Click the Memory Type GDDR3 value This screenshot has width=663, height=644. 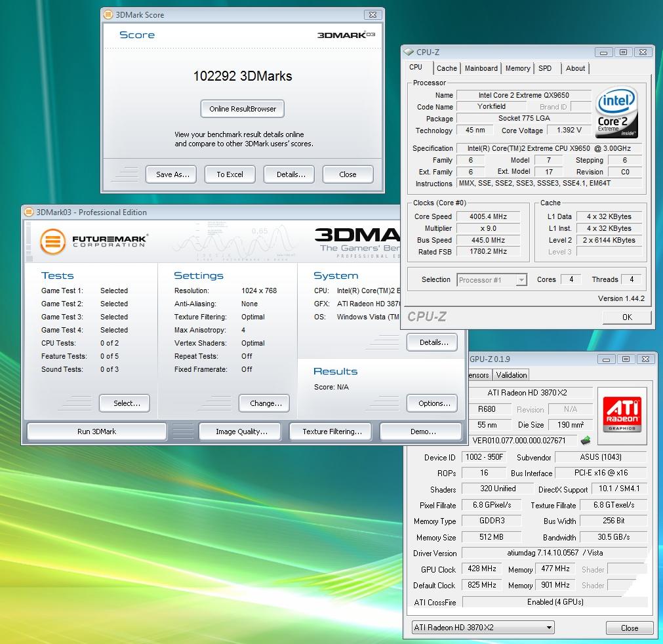[492, 521]
